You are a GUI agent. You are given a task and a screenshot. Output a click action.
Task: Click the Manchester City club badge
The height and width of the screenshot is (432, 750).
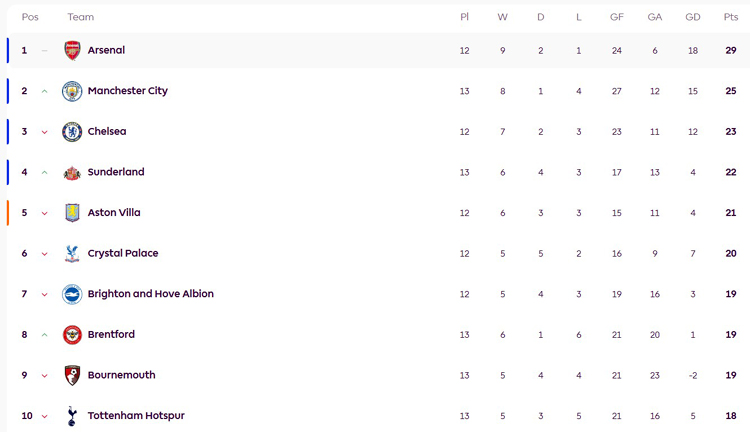[72, 91]
